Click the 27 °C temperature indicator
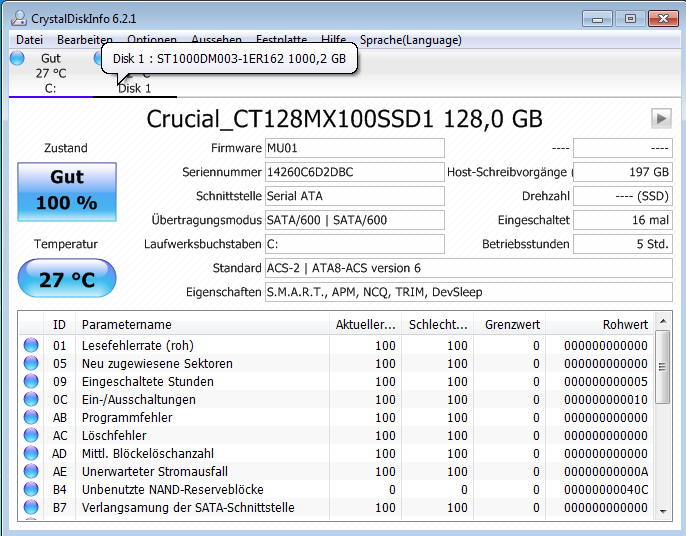This screenshot has width=686, height=536. tap(67, 278)
